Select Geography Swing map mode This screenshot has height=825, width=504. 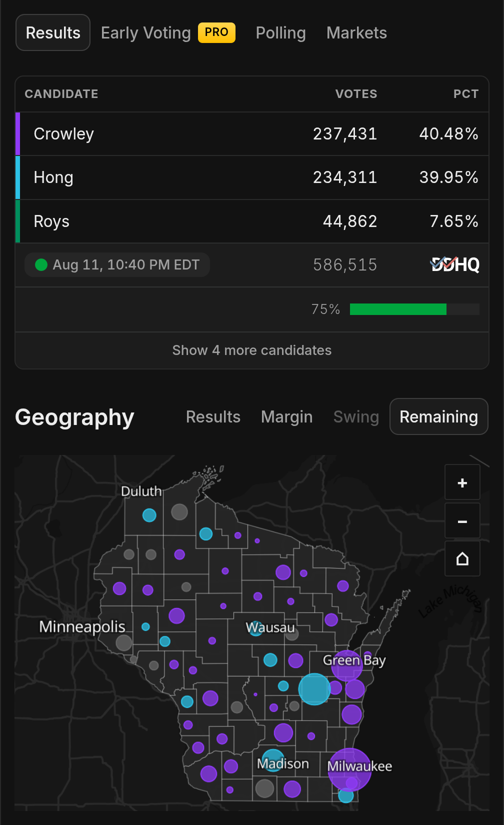coord(356,416)
